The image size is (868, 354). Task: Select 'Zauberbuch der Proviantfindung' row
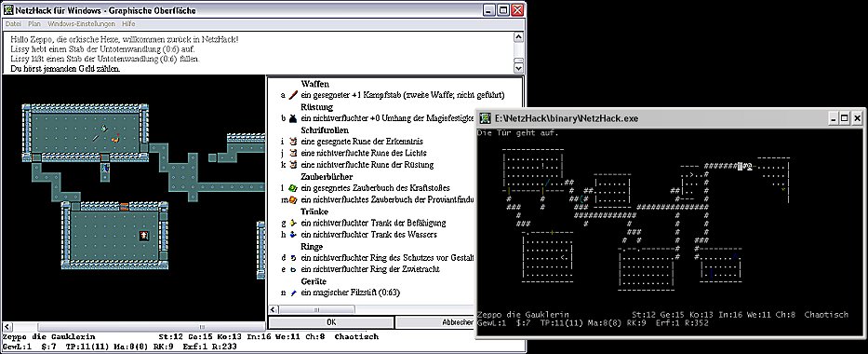pos(377,199)
